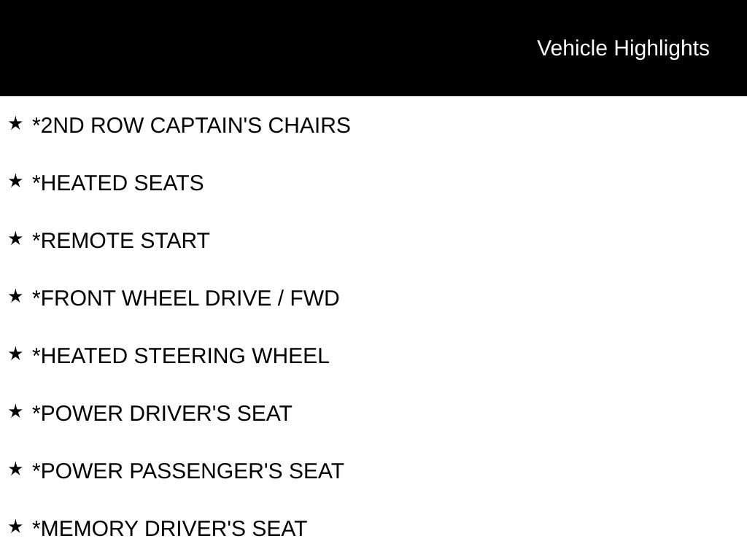Click the star next to MEMORY DRIVER'S SEAT
The height and width of the screenshot is (560, 747).
click(15, 527)
